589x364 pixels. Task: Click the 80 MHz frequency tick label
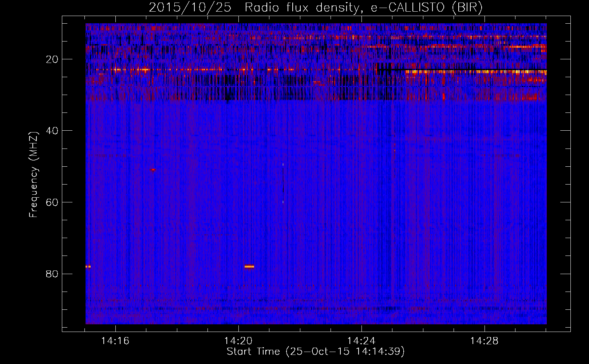coord(52,274)
